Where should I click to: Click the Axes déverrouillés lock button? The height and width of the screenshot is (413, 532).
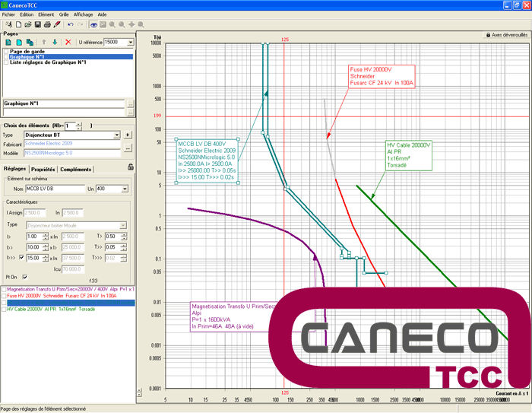[507, 35]
